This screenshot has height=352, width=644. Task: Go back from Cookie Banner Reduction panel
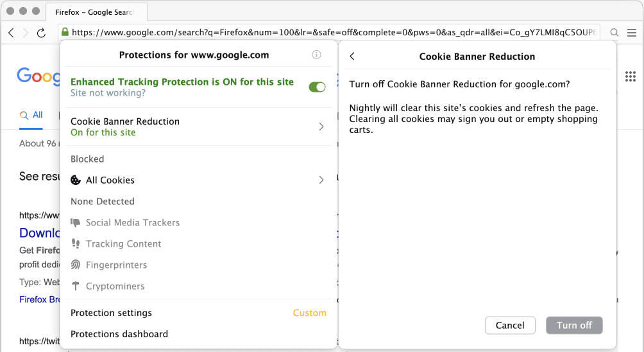352,57
